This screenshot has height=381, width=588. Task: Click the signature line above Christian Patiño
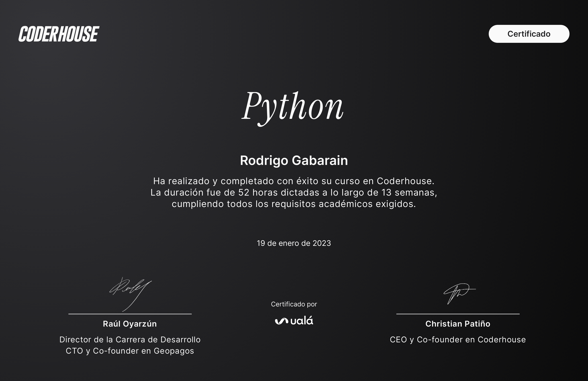tap(458, 314)
